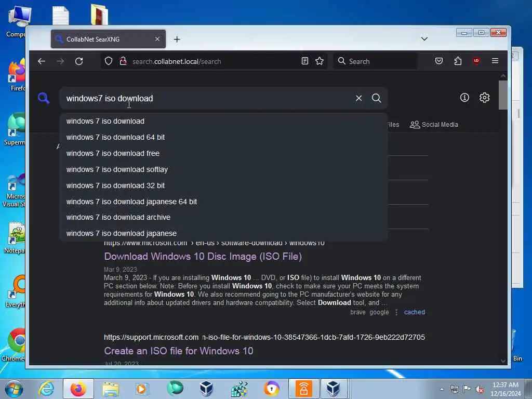532x399 pixels.
Task: Click into the SearXNG query input field
Action: [x=207, y=98]
